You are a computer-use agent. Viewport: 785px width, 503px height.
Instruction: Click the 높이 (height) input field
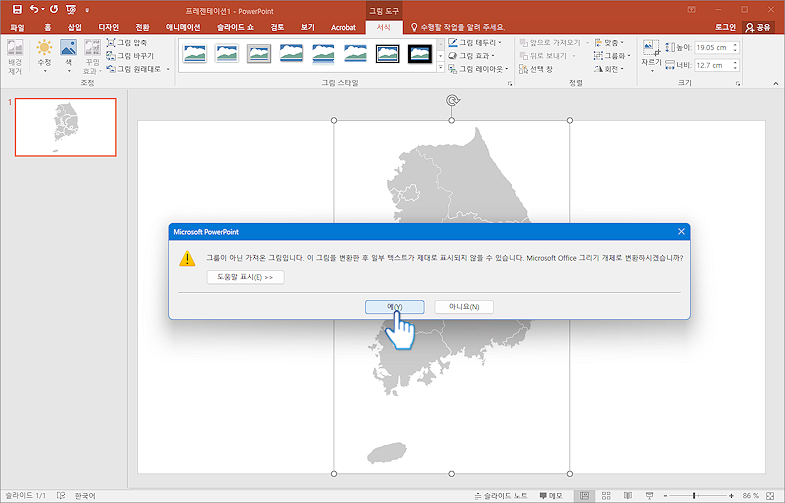coord(713,48)
